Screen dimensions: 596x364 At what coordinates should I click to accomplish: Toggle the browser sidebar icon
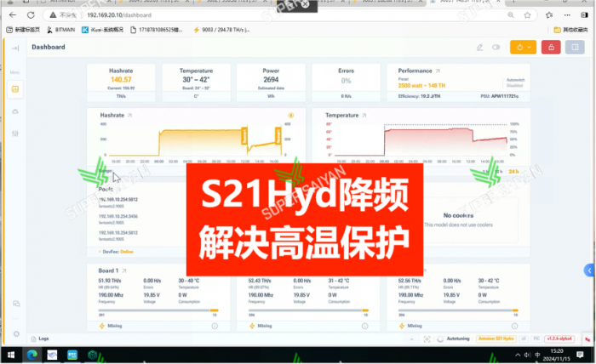585,15
